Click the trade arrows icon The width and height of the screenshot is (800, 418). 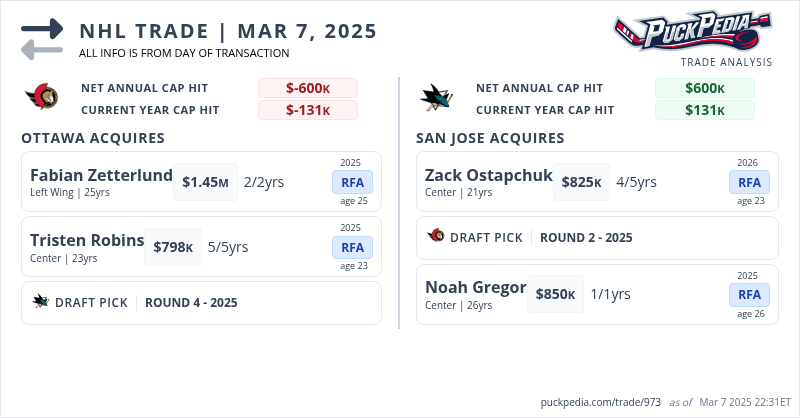click(x=42, y=39)
